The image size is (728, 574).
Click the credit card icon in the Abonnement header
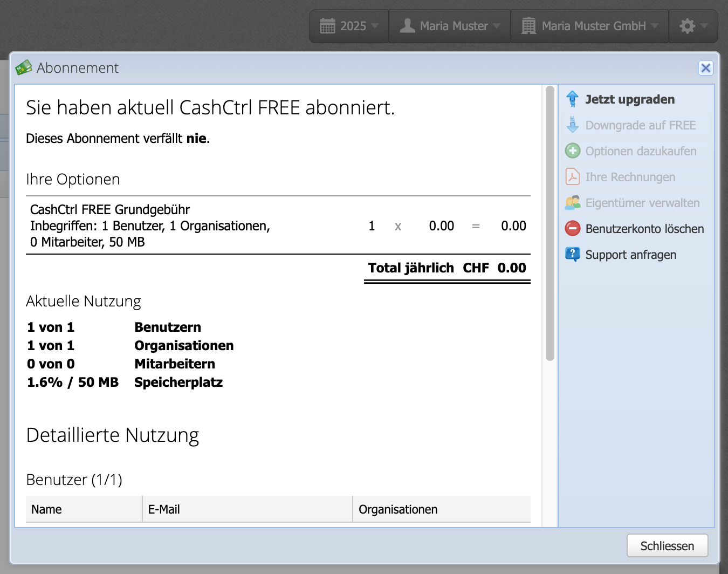(x=24, y=67)
